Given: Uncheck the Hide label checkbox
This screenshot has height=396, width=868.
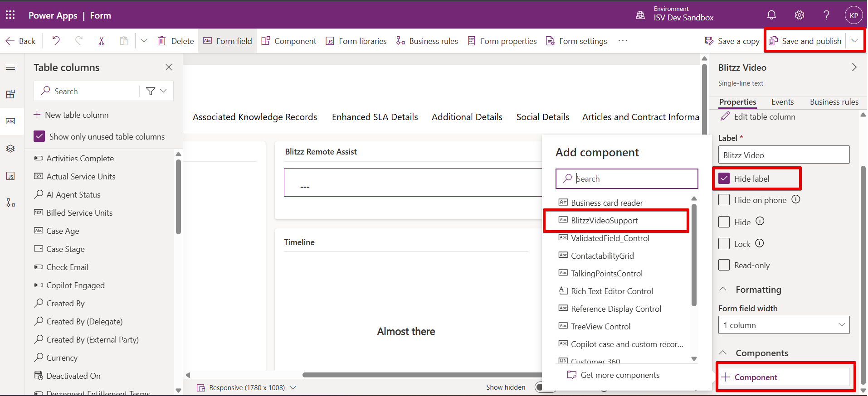Looking at the screenshot, I should click(x=724, y=179).
